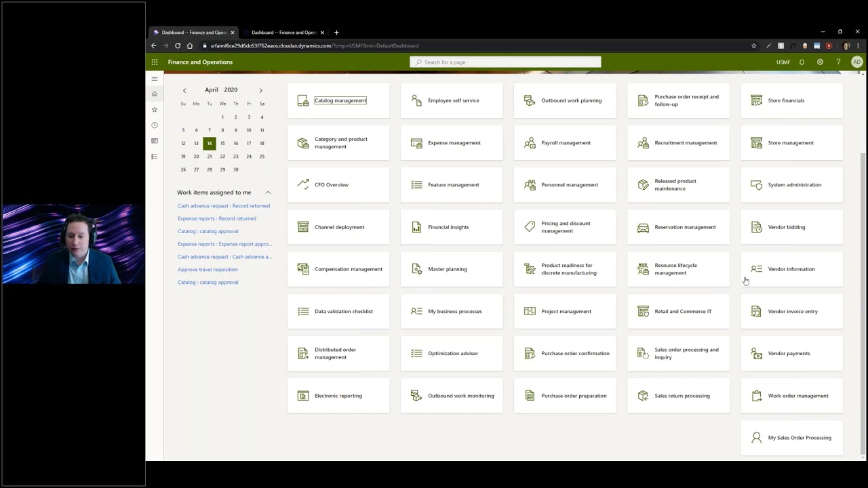The height and width of the screenshot is (488, 868).
Task: Open Project management tile
Action: [566, 311]
